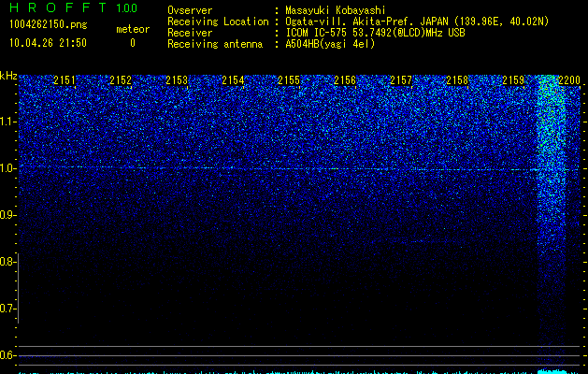Click the 1.0 frequency axis label
This screenshot has width=588, height=374.
tap(7, 168)
